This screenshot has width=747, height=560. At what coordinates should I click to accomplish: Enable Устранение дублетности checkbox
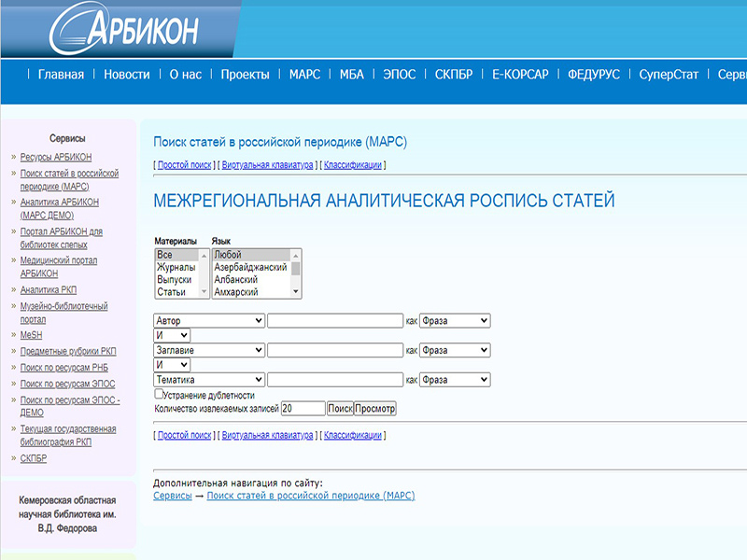[159, 394]
